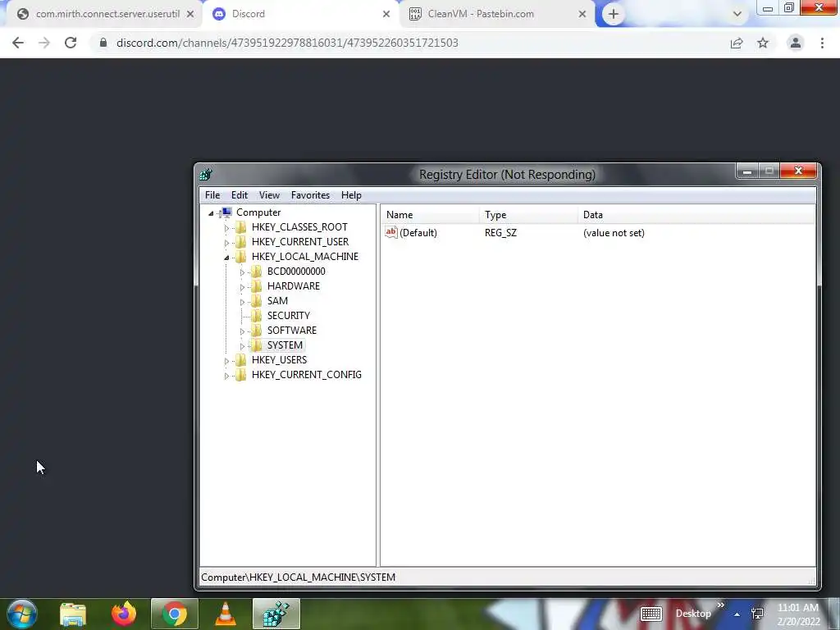This screenshot has width=840, height=630.
Task: Sort by the Name column header
Action: (431, 215)
